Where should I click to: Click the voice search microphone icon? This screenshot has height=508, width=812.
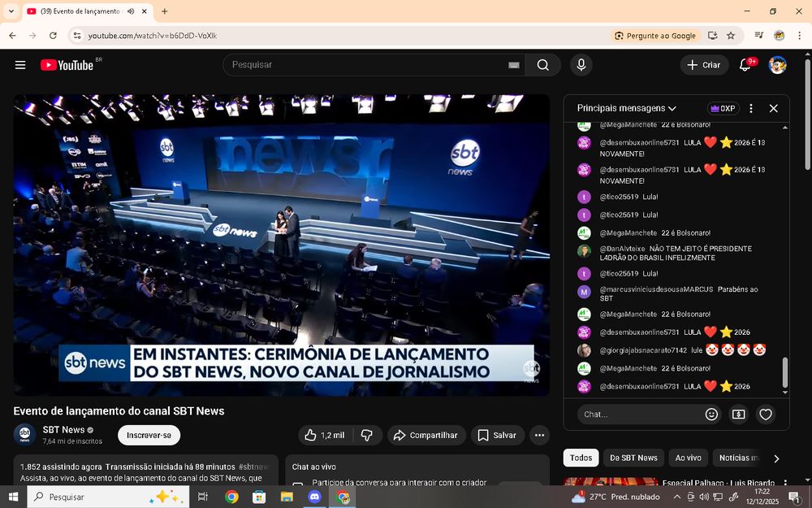581,65
